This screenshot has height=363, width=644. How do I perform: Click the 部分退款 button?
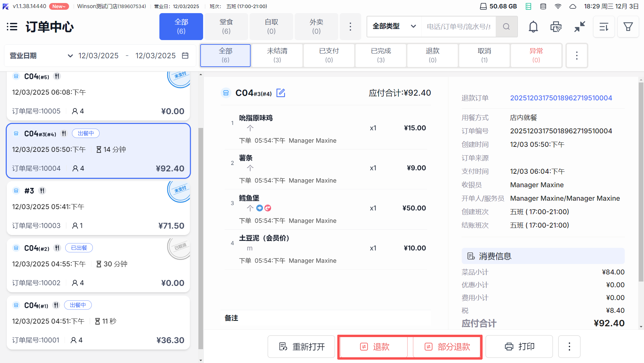tap(447, 346)
